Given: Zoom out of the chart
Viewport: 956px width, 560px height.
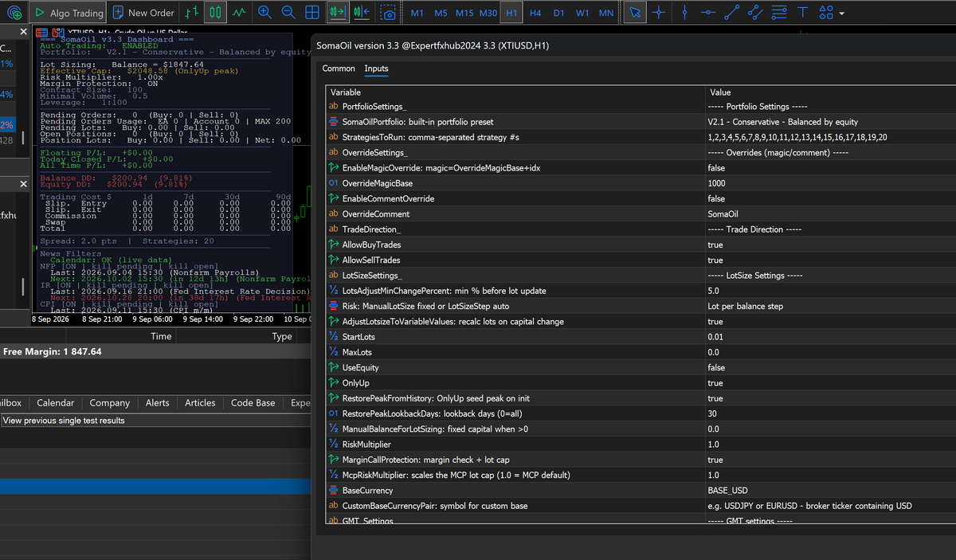Looking at the screenshot, I should click(288, 13).
